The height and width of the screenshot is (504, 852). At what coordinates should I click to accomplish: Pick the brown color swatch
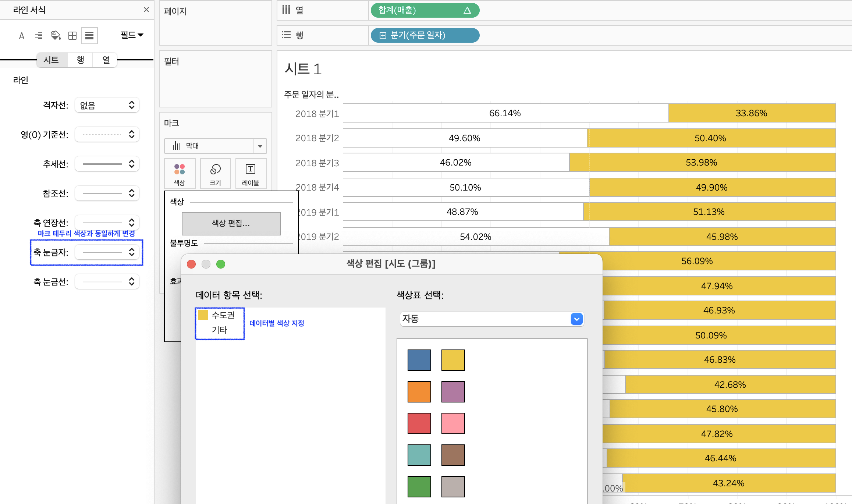[453, 455]
